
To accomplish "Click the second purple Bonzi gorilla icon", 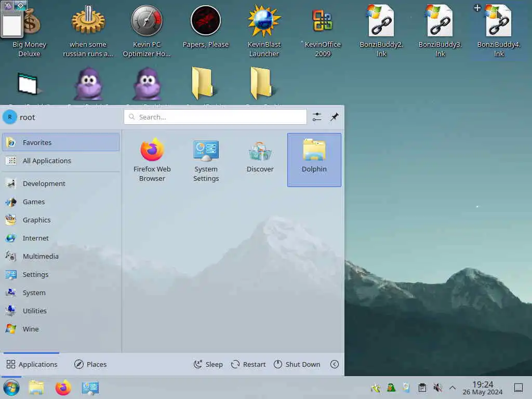I will click(x=147, y=84).
